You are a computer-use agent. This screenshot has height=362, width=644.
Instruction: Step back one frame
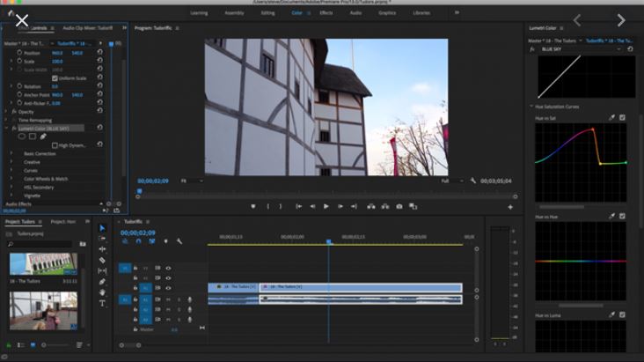click(x=312, y=206)
